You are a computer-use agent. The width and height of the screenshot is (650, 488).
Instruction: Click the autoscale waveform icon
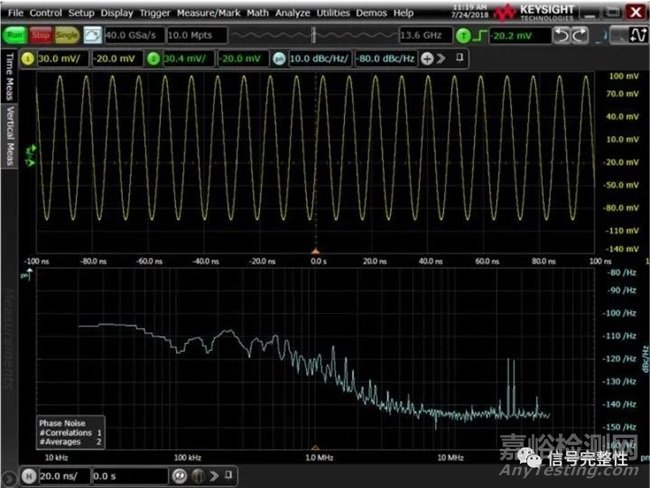coord(91,35)
